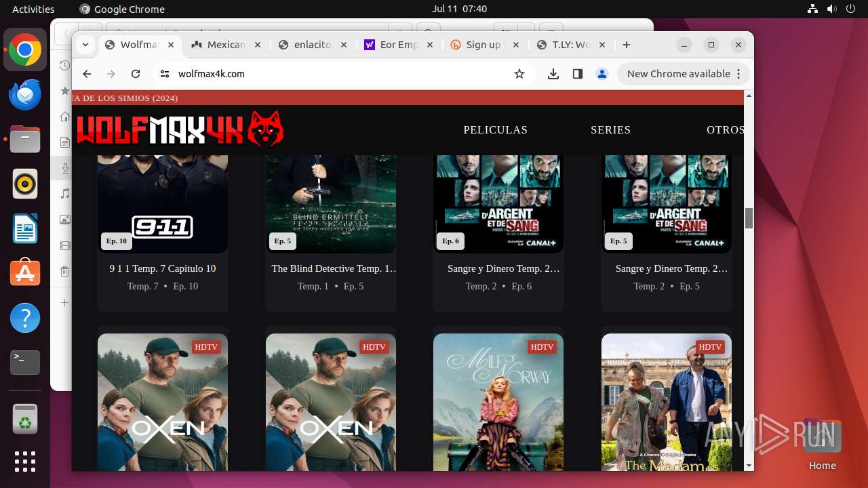
Task: Click The Blind Detective Temp. 1 title
Action: click(334, 268)
